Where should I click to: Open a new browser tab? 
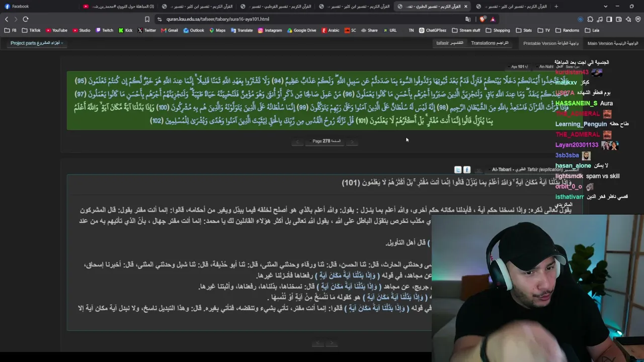pyautogui.click(x=556, y=7)
